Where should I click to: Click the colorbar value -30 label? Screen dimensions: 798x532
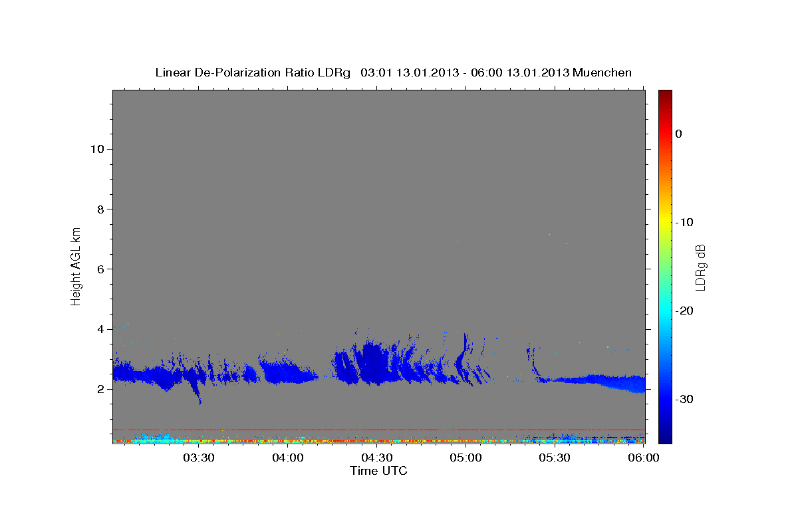684,399
